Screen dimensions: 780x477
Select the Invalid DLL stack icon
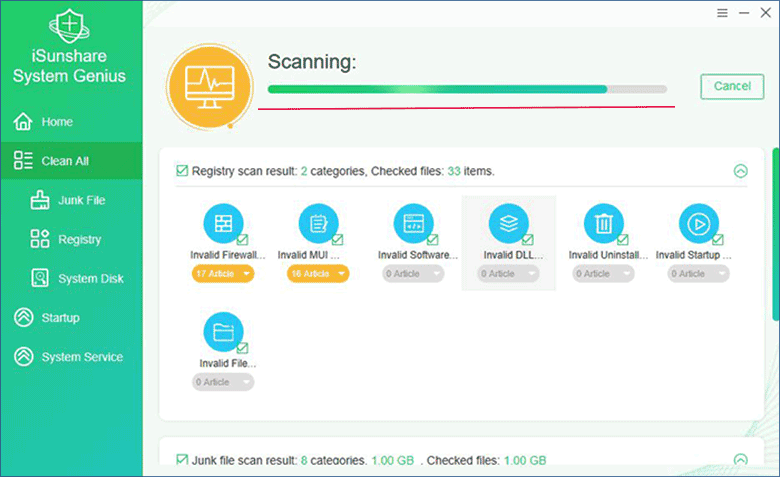point(507,222)
